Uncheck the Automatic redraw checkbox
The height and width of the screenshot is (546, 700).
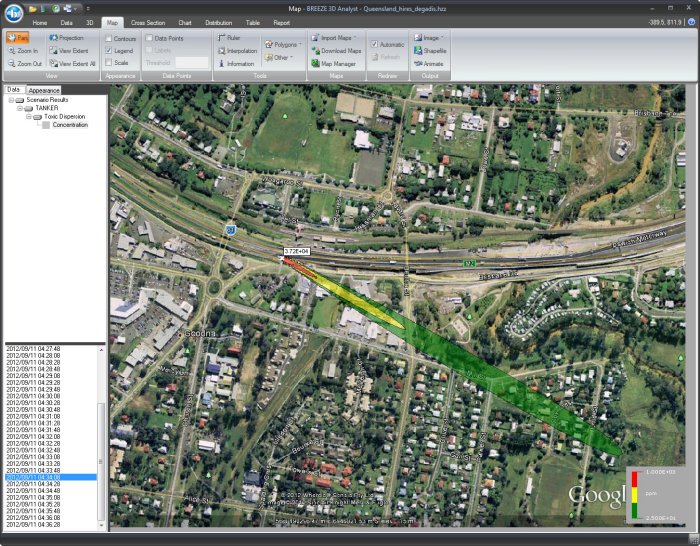coord(375,44)
